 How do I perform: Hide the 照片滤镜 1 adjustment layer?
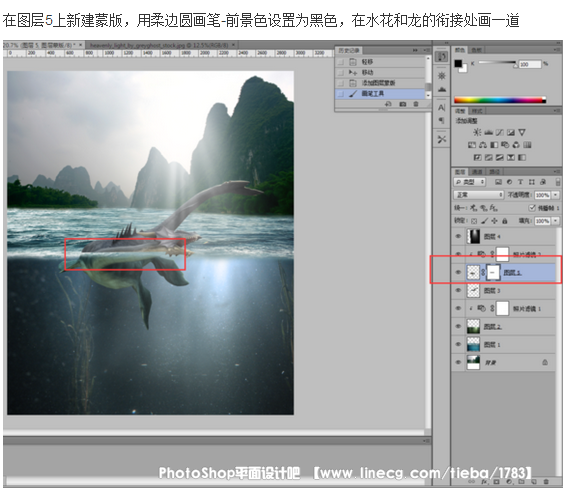coord(458,308)
